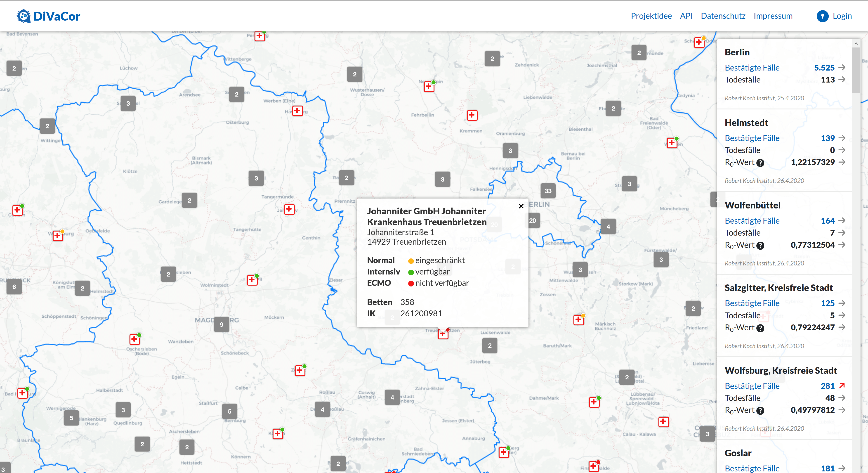Open the API menu item
This screenshot has width=868, height=473.
pyautogui.click(x=686, y=16)
